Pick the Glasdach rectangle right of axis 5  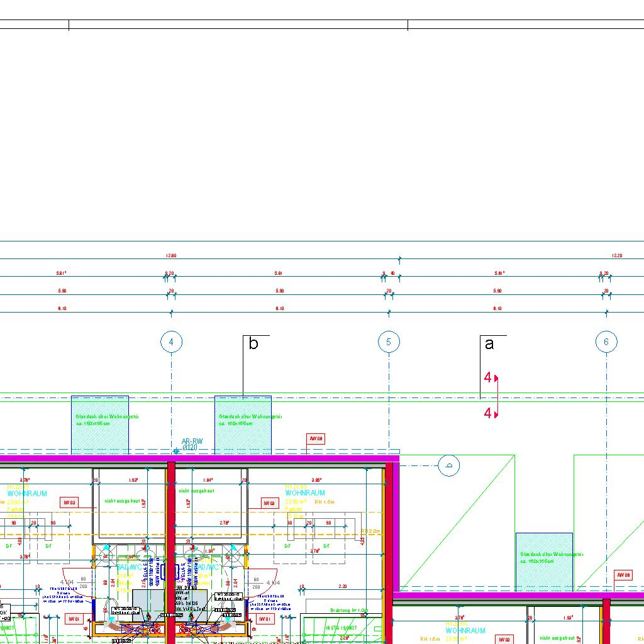544,562
